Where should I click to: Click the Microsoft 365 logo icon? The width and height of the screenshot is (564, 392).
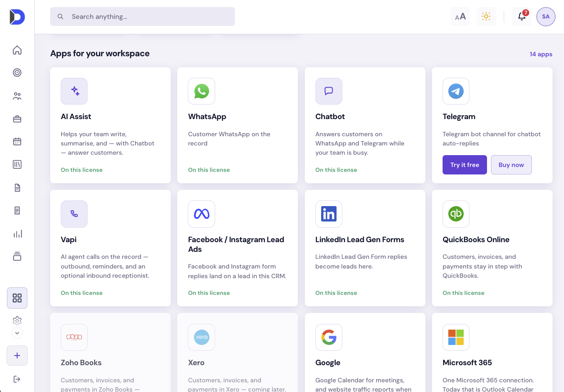click(456, 338)
